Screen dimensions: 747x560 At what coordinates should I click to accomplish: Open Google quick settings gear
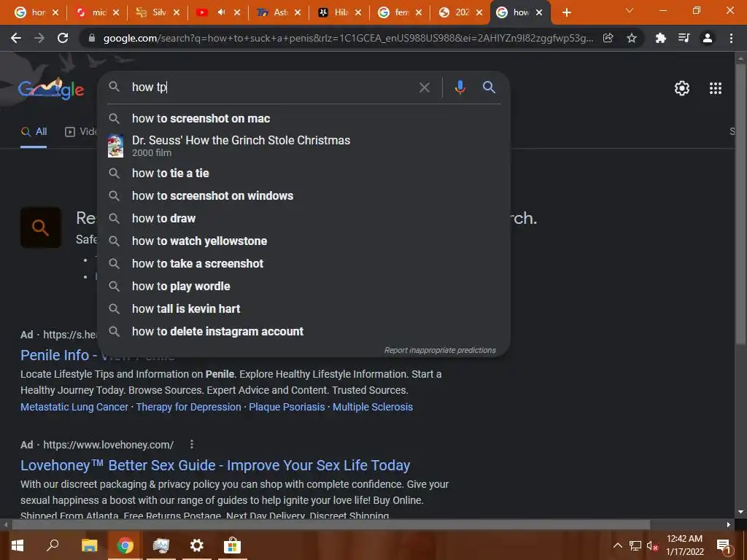(x=682, y=88)
